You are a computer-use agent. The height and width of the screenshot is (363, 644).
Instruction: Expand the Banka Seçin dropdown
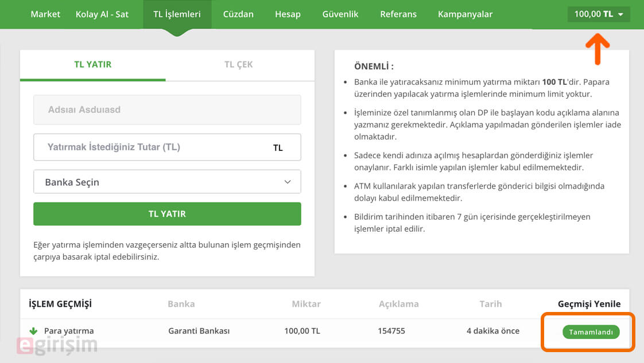pos(167,182)
